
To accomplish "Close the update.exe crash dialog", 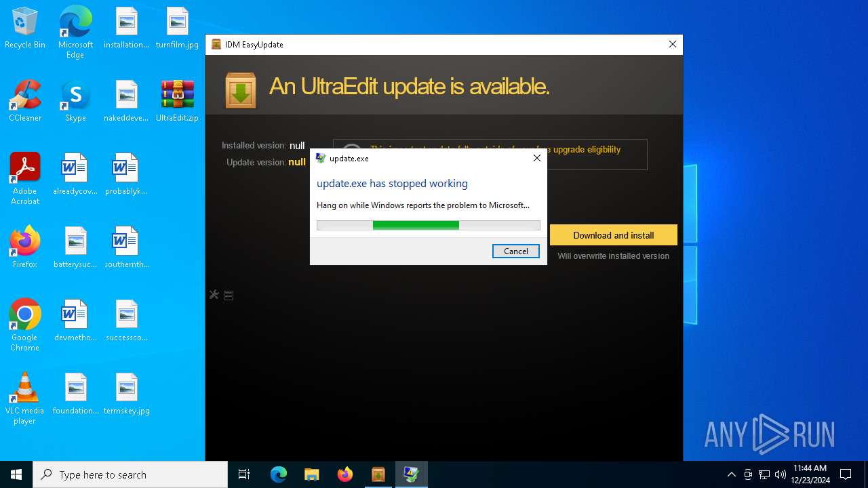I will [x=536, y=158].
